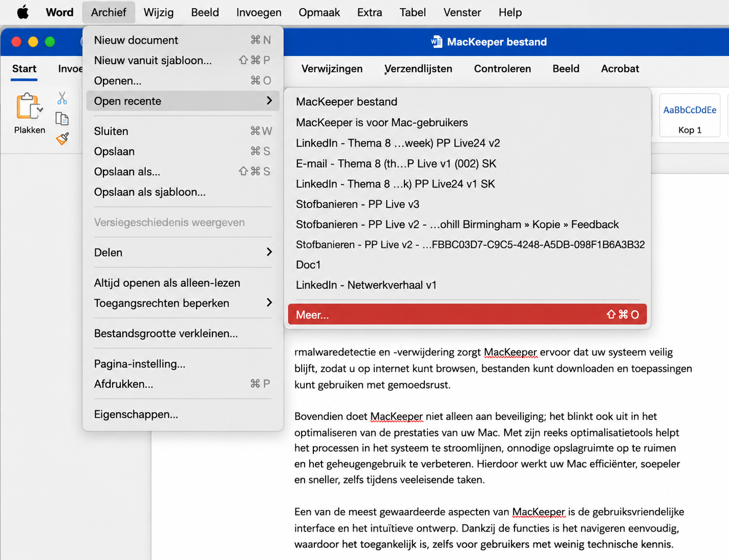The width and height of the screenshot is (729, 560).
Task: Choose Opslaan als...
Action: pos(183,172)
